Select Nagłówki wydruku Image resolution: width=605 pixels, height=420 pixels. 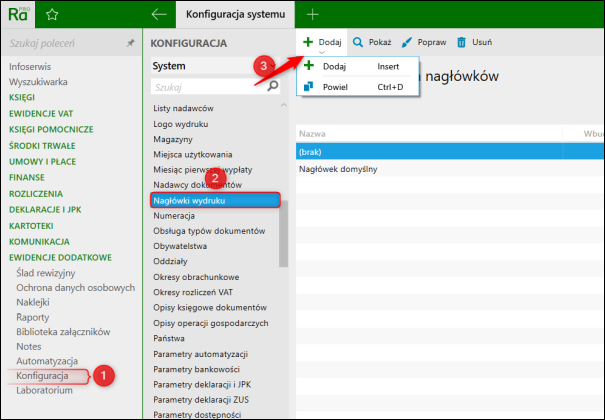(215, 201)
